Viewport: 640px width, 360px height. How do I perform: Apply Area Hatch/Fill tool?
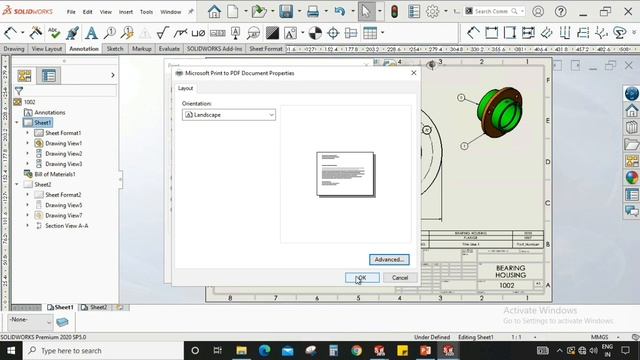[272, 33]
